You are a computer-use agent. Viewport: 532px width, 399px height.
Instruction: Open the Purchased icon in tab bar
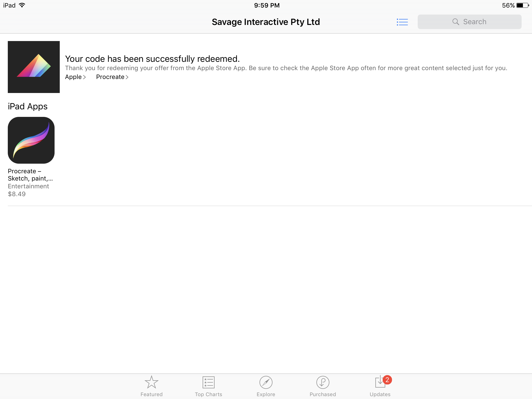(x=323, y=382)
